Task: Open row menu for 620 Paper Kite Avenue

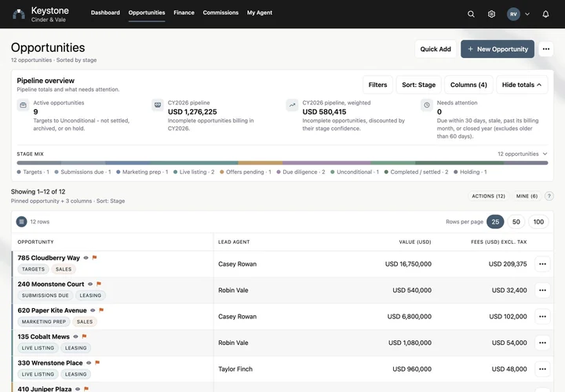Action: (542, 317)
